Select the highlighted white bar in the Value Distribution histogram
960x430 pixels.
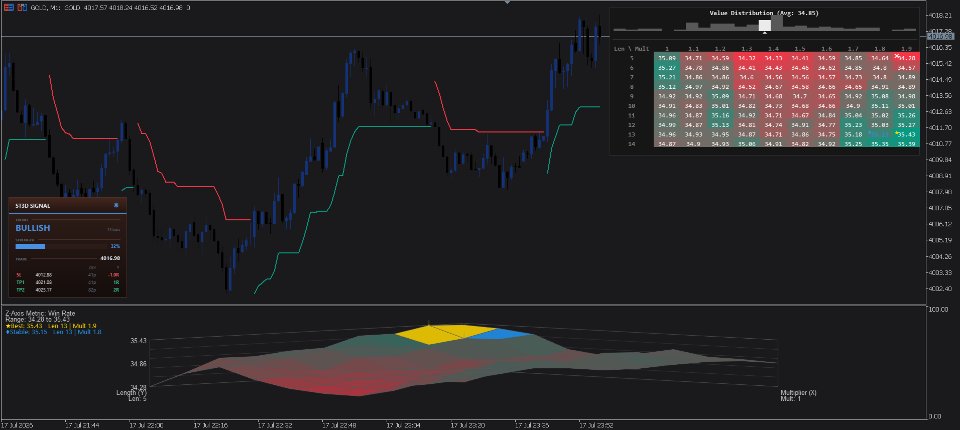pyautogui.click(x=765, y=25)
